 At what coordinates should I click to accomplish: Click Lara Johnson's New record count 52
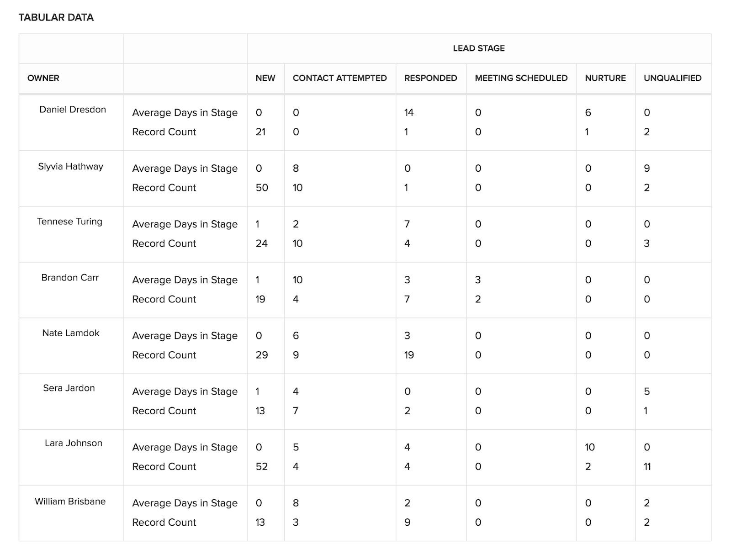click(262, 467)
